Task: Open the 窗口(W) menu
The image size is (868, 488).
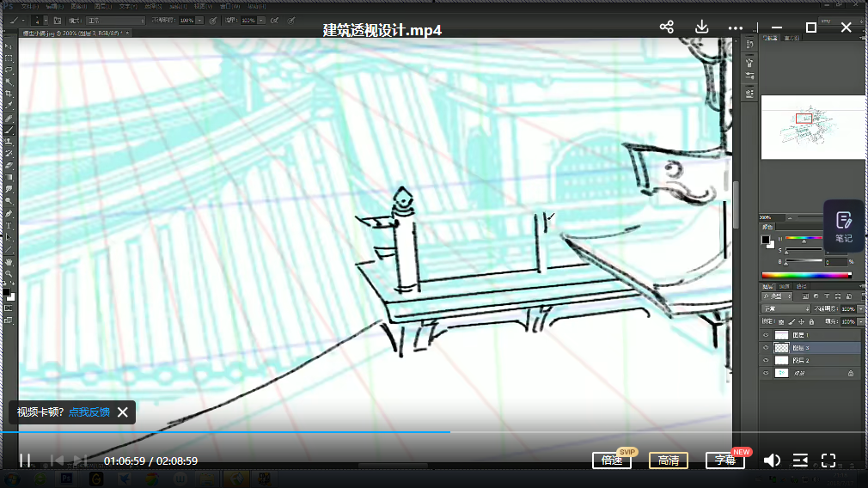Action: tap(229, 6)
